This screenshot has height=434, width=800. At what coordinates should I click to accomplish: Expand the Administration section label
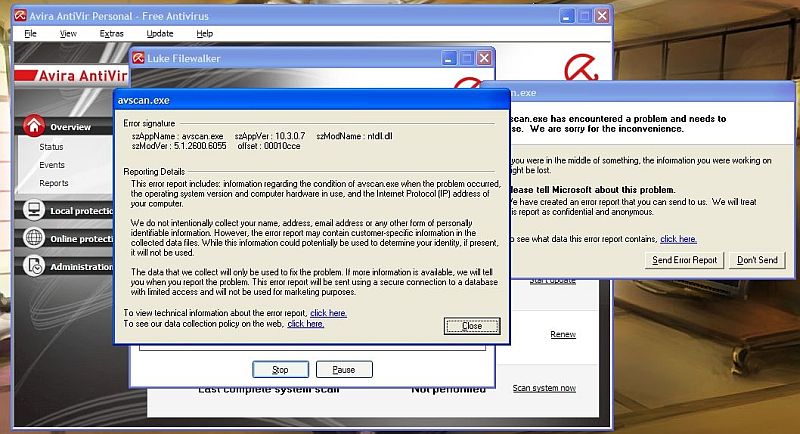[x=82, y=267]
